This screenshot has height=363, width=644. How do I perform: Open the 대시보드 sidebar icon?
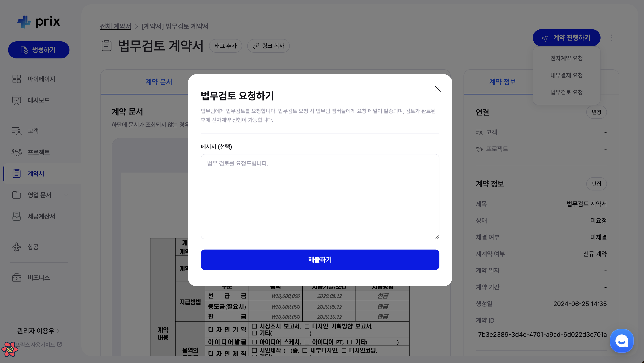[16, 100]
